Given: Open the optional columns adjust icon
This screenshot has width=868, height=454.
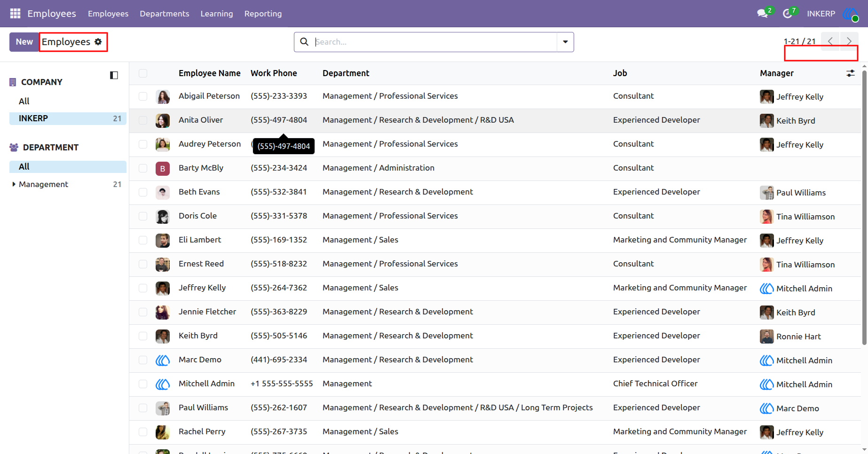Looking at the screenshot, I should pyautogui.click(x=851, y=73).
